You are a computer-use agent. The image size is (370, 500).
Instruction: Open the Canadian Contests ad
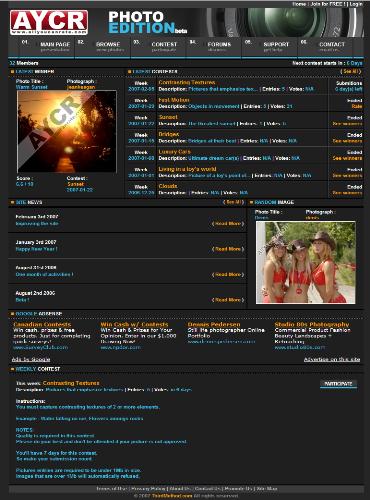42,324
